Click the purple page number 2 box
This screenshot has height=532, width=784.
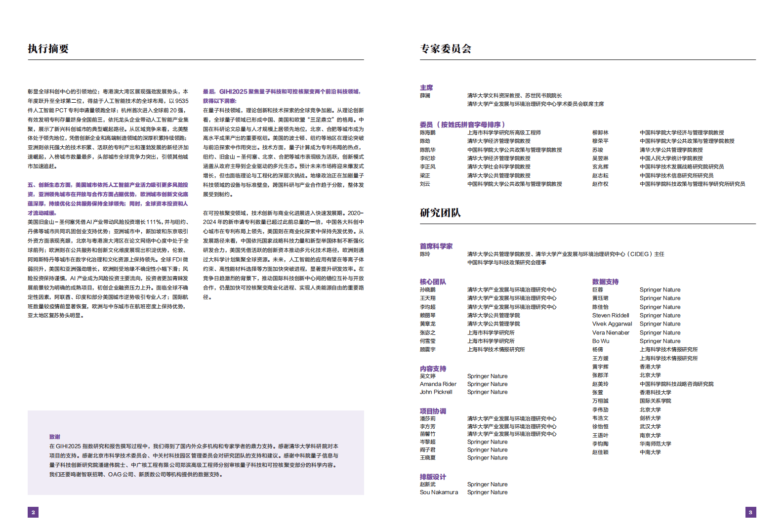pyautogui.click(x=33, y=512)
